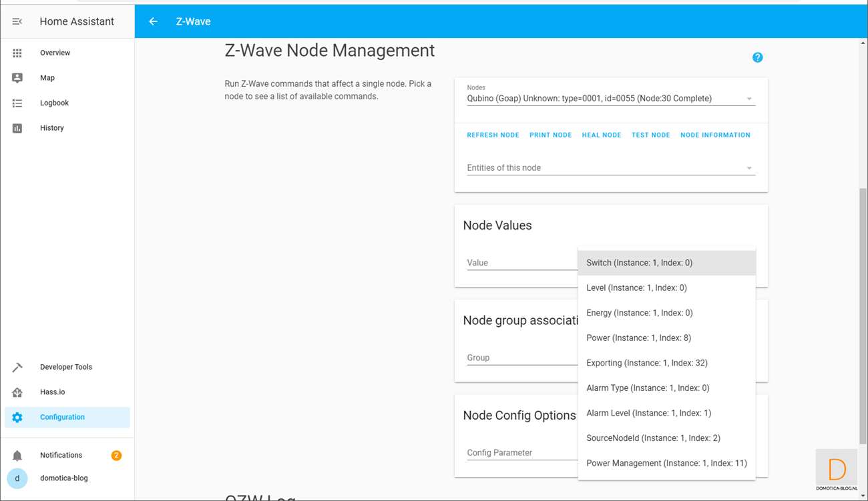Viewport: 868px width, 501px height.
Task: Click the blue help question mark icon
Action: tap(757, 57)
